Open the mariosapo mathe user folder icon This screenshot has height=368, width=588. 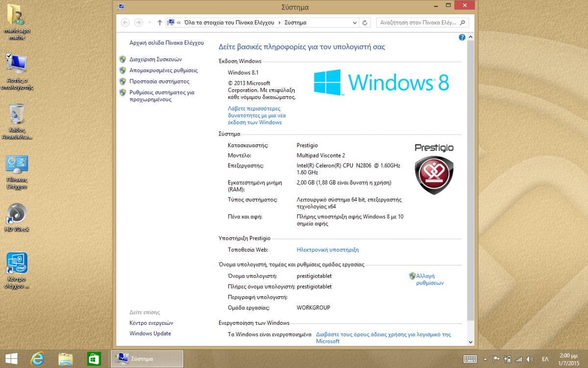pyautogui.click(x=17, y=22)
